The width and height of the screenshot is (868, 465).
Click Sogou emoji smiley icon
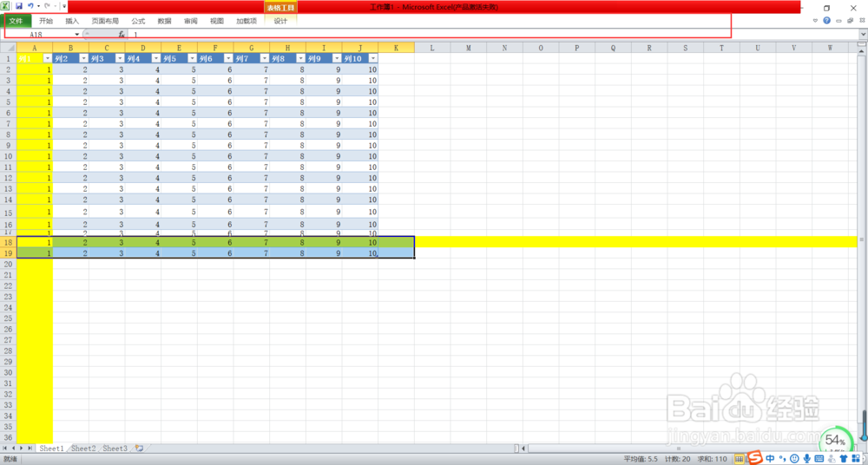(794, 458)
